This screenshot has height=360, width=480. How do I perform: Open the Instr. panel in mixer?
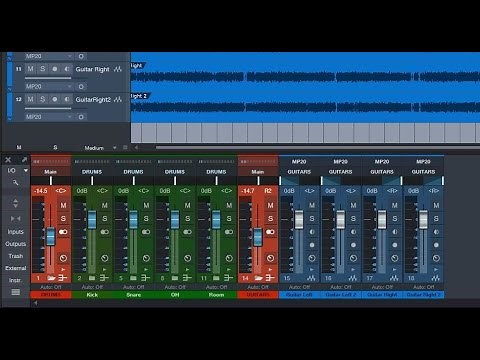pos(15,280)
